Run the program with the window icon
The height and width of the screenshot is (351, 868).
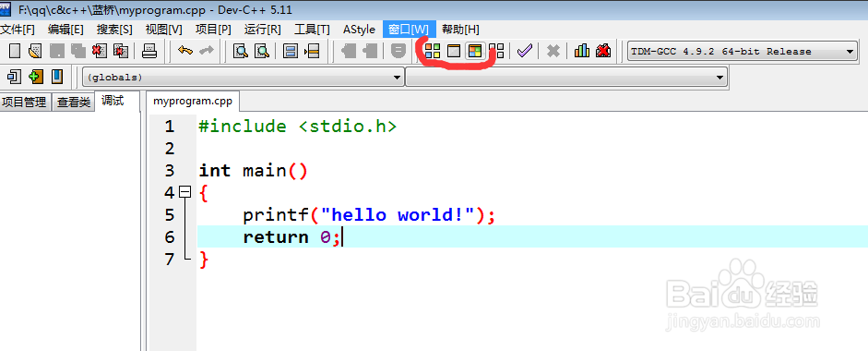[454, 52]
